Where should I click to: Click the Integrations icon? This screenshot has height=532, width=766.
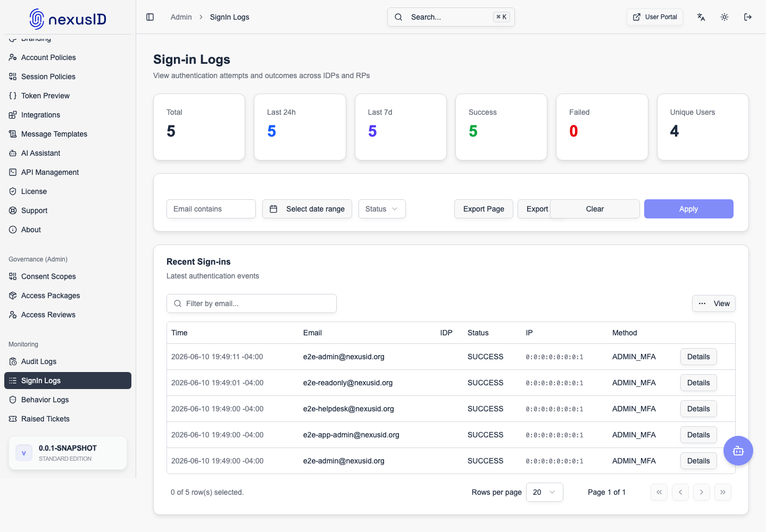pyautogui.click(x=13, y=115)
